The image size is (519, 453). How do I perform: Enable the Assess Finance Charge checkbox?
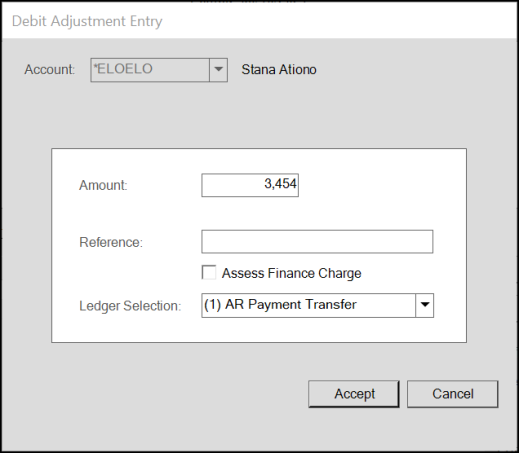click(209, 272)
